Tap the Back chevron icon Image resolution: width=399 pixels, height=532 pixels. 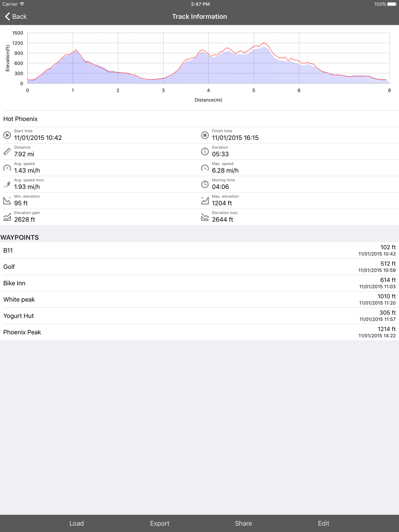click(x=7, y=16)
